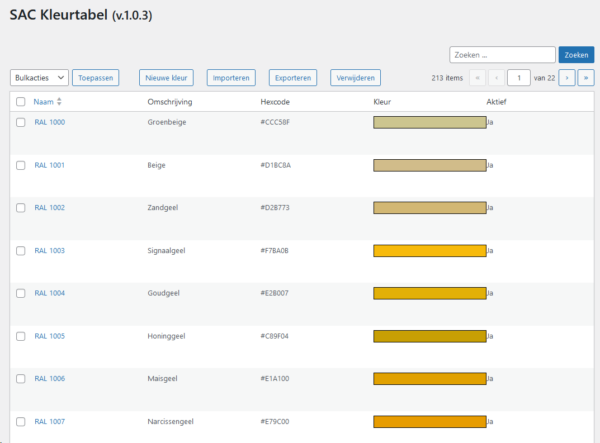Image resolution: width=600 pixels, height=443 pixels.
Task: Select the RAL 1006 row checkbox
Action: click(x=21, y=379)
